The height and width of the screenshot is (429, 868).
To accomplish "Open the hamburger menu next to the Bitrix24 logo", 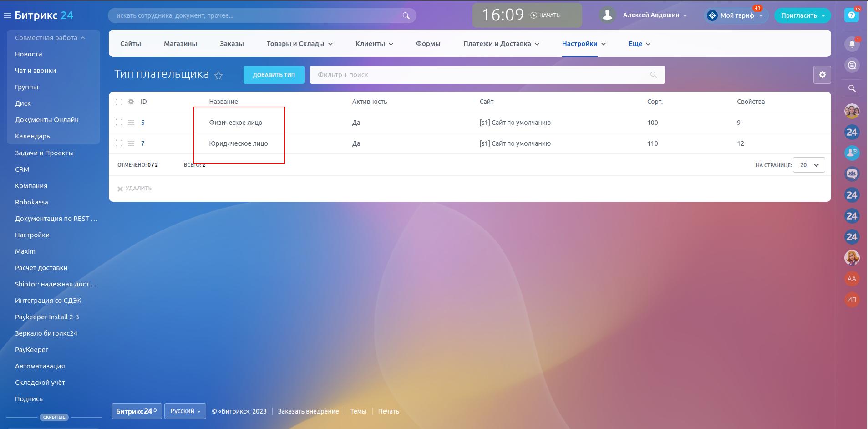I will (x=7, y=15).
